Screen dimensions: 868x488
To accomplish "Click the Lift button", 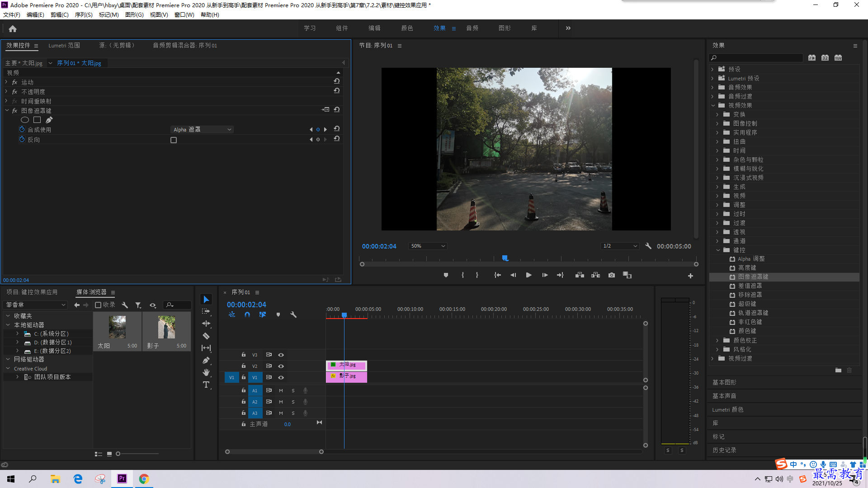I will click(580, 275).
